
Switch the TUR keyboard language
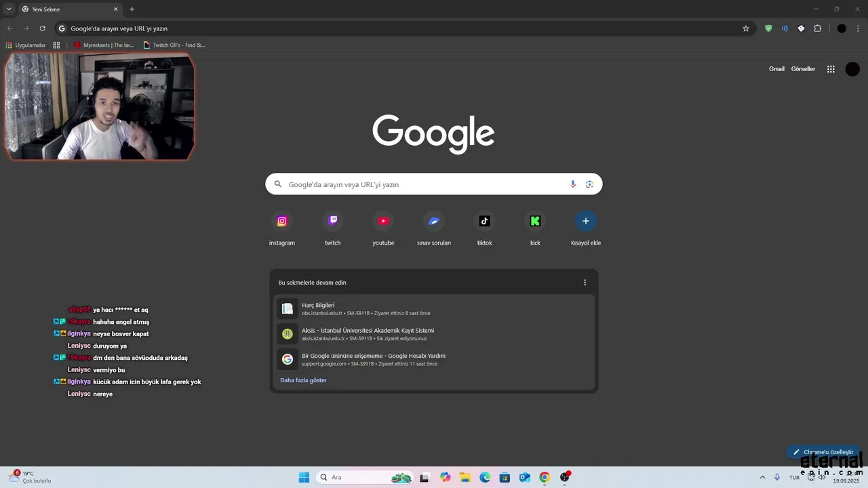click(794, 477)
